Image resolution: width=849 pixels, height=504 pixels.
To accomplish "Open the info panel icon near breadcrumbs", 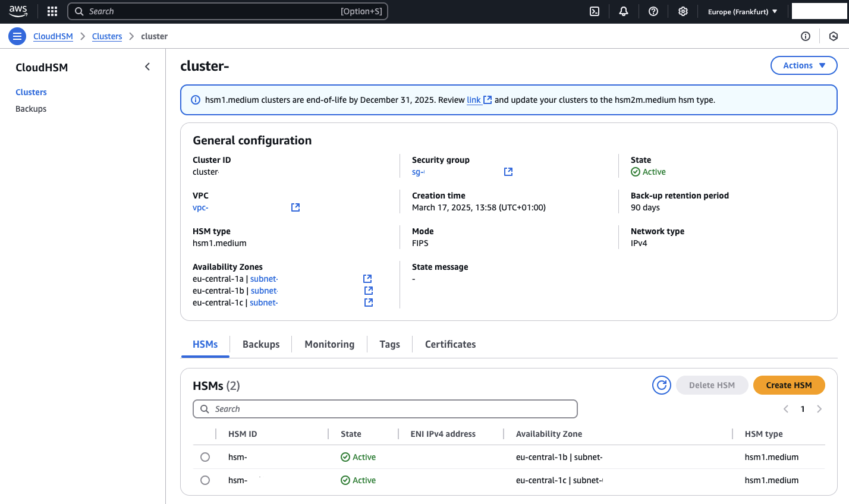I will (806, 36).
